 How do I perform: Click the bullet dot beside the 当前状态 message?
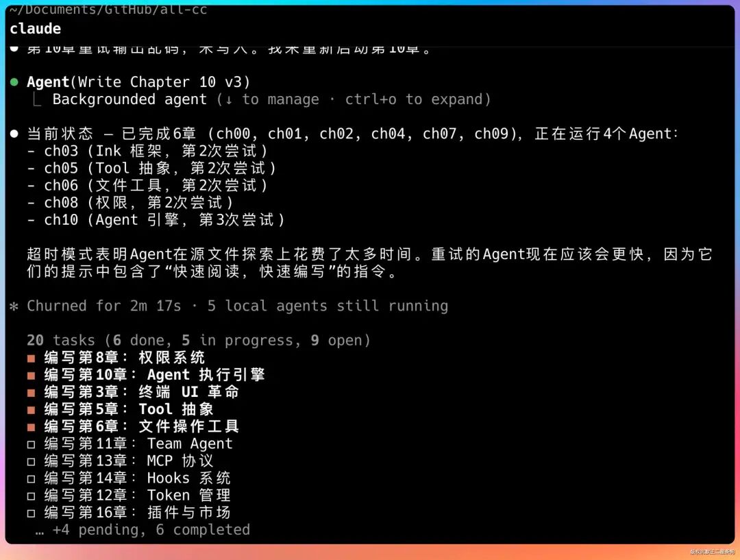13,134
